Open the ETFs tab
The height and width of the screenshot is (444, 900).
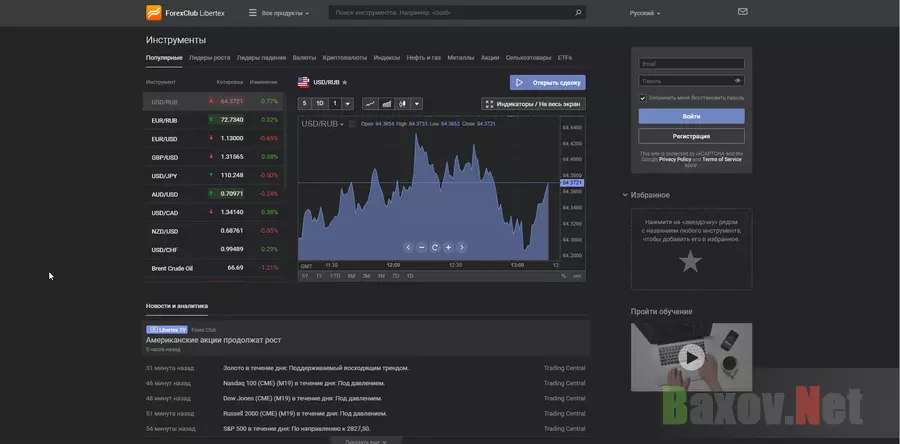click(x=565, y=57)
